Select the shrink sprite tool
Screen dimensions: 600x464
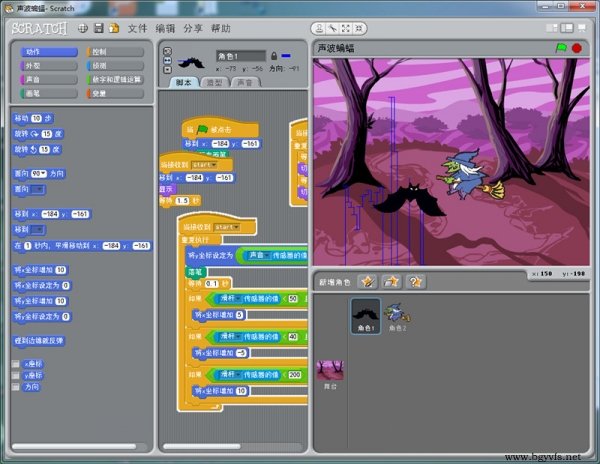[x=359, y=28]
